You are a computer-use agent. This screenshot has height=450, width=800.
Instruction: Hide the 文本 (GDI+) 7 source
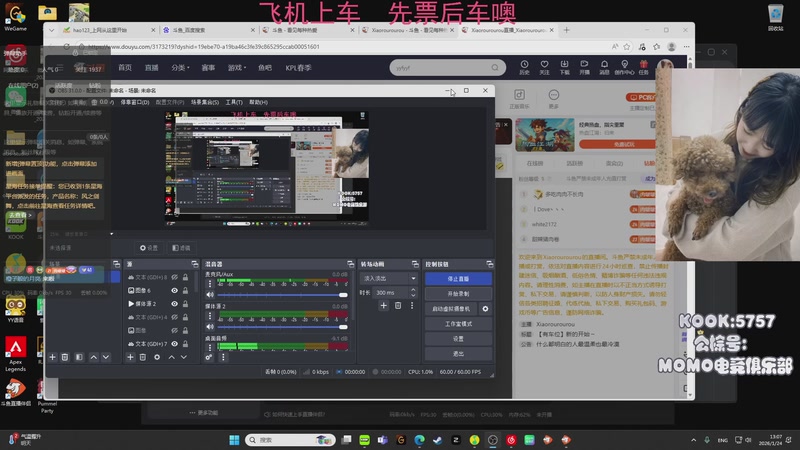(x=174, y=344)
